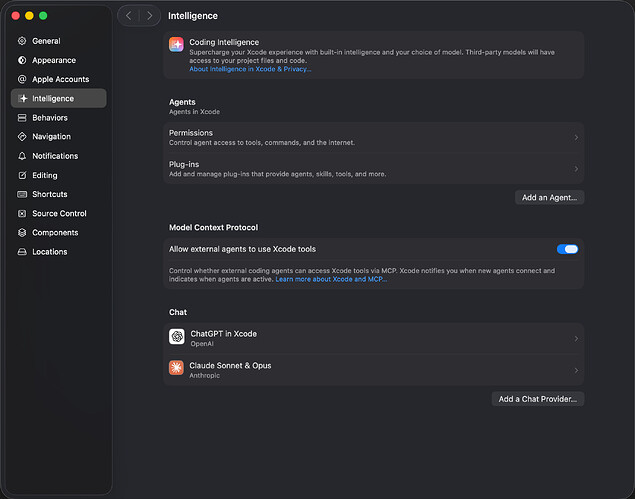635x499 pixels.
Task: Click Add a Chat Provider button
Action: point(537,399)
